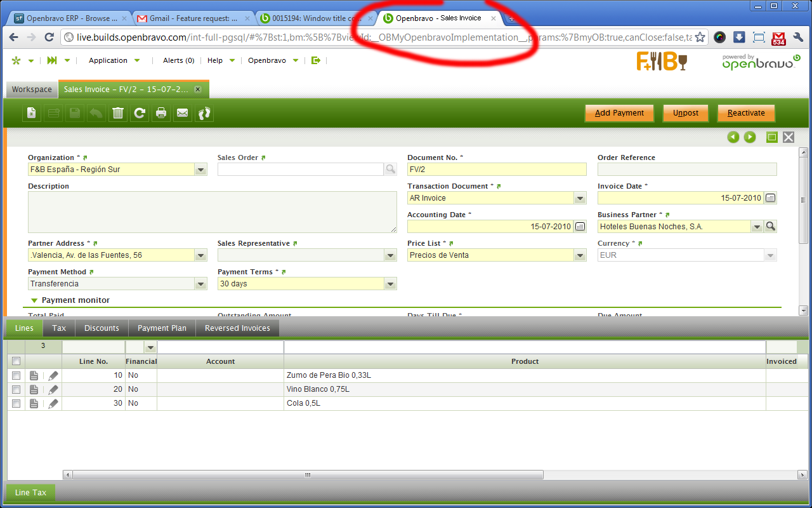Click the Reactivate button
Image resolution: width=812 pixels, height=508 pixels.
pyautogui.click(x=746, y=113)
